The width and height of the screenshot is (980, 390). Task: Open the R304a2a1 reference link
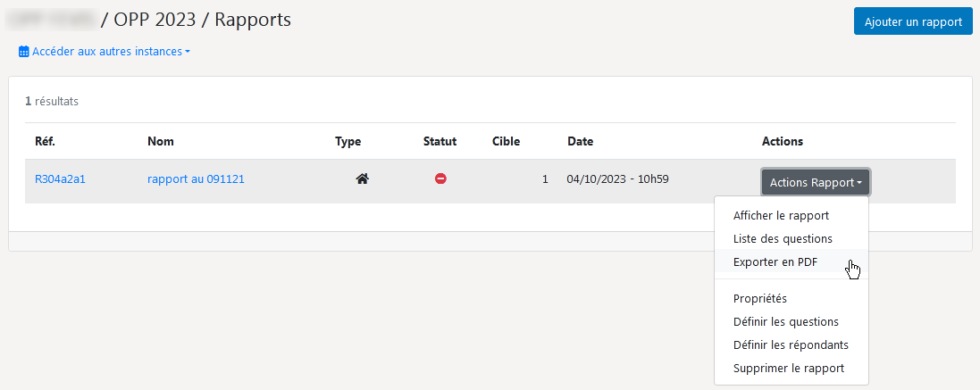(x=60, y=179)
